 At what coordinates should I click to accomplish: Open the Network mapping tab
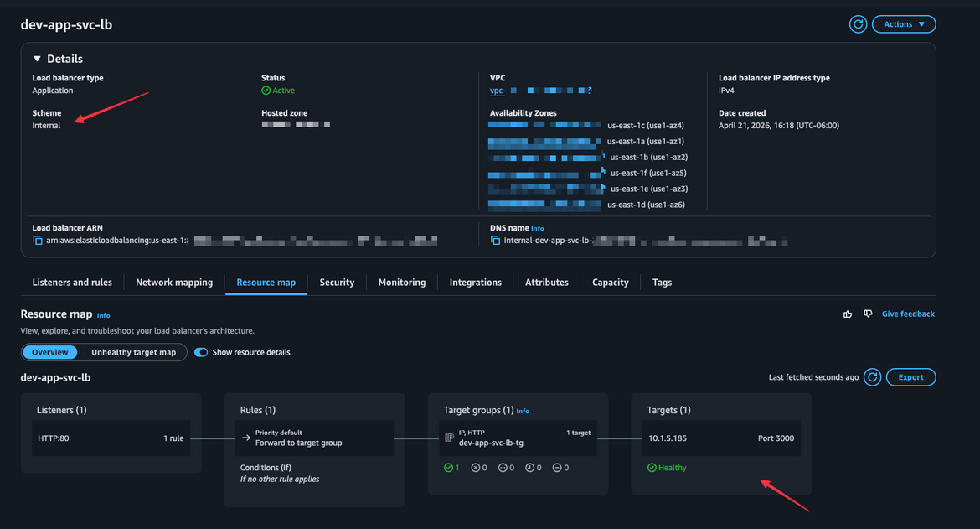tap(174, 283)
